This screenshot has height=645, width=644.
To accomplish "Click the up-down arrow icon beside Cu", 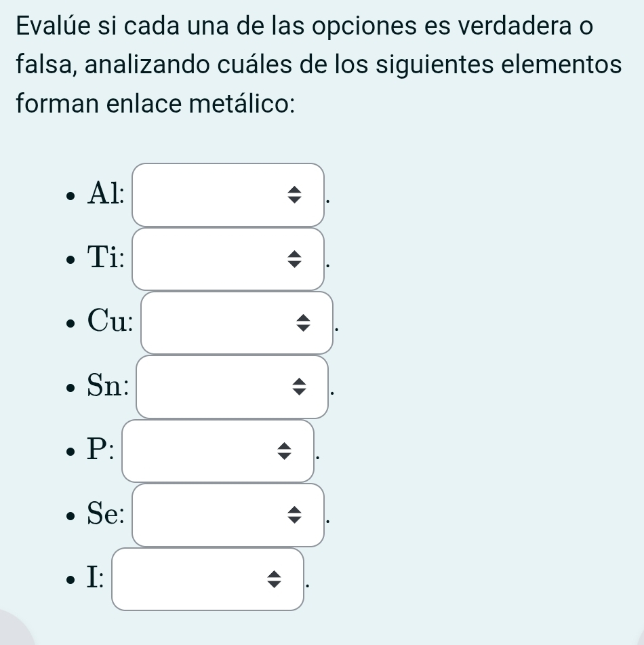I will [303, 324].
